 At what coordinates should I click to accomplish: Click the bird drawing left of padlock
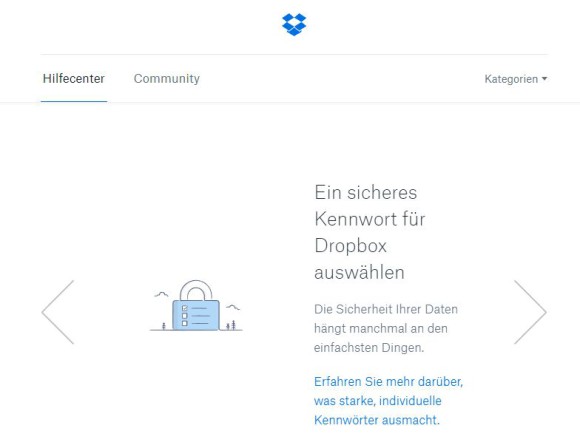[161, 294]
